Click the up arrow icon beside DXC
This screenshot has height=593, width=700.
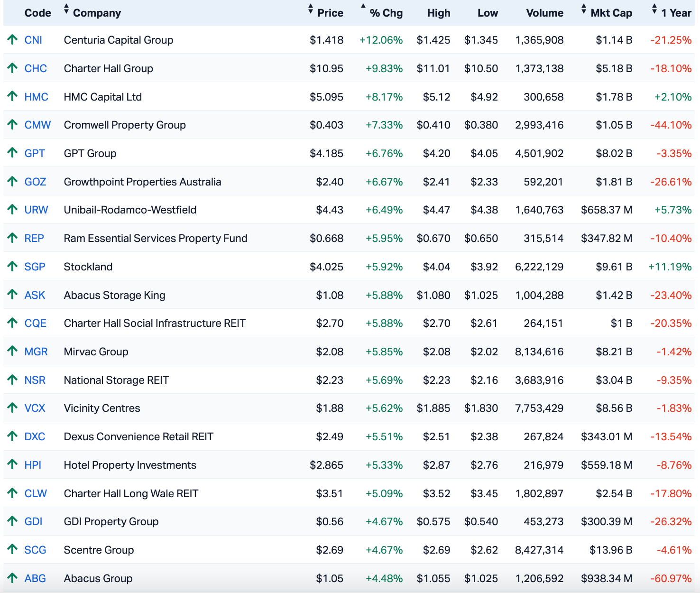[x=12, y=436]
